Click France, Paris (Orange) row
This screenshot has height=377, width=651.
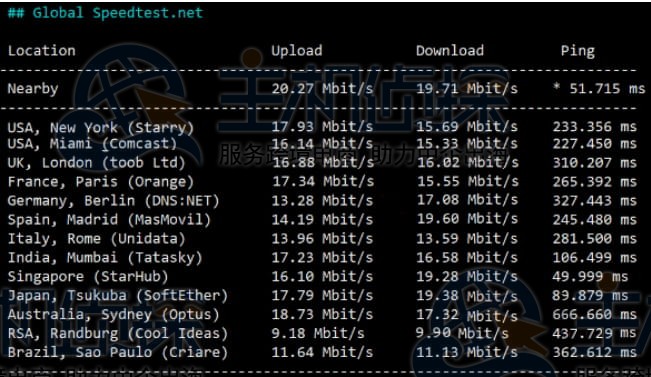click(x=322, y=182)
